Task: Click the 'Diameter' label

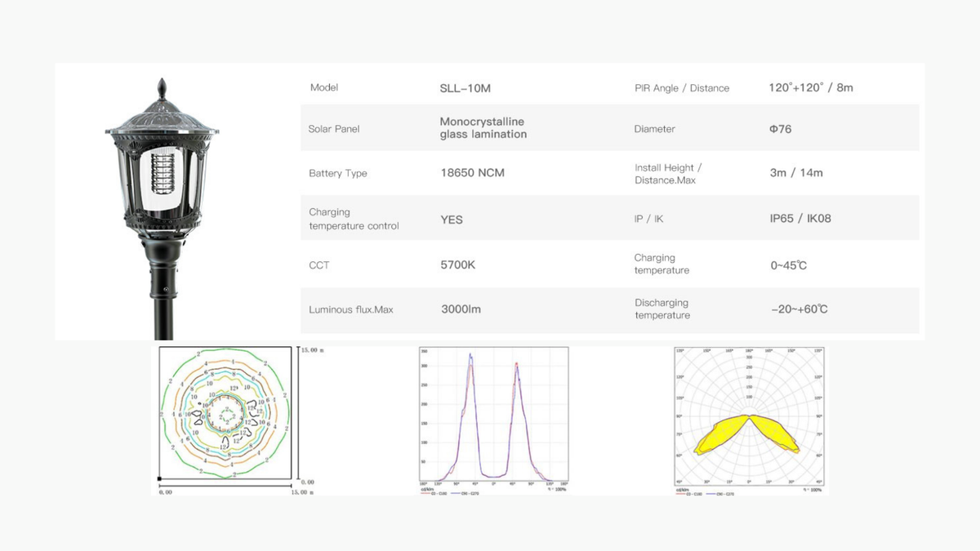Action: click(x=655, y=129)
